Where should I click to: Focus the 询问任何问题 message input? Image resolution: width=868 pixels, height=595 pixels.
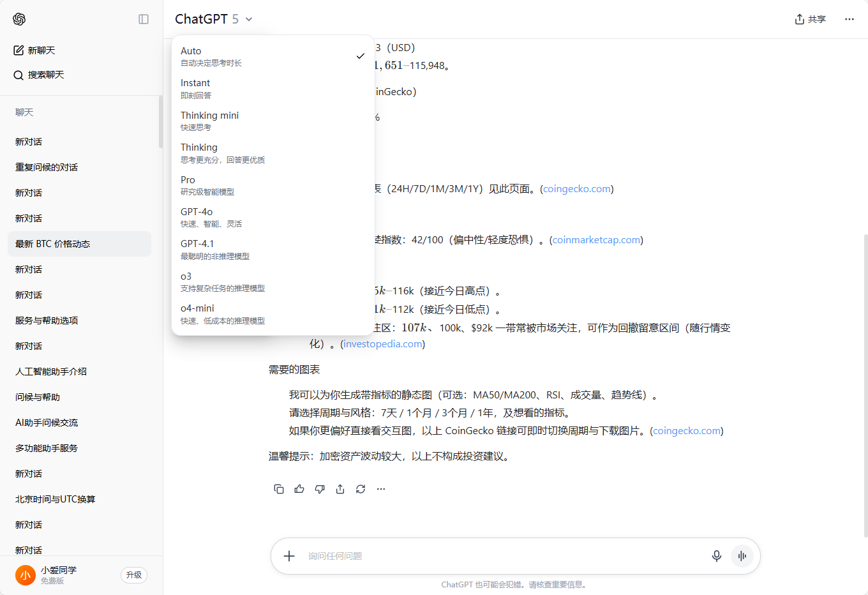[498, 556]
